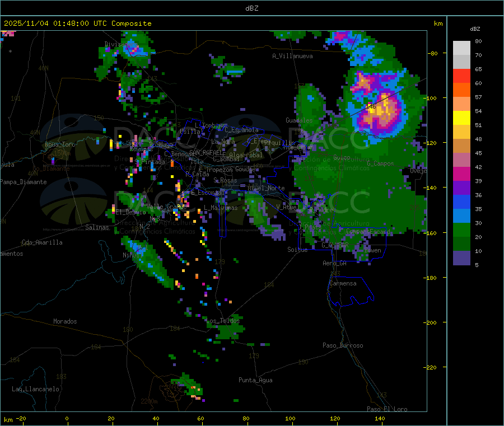This screenshot has width=504, height=426.
Task: Click the El_Desvio label
Action: coord(131,212)
